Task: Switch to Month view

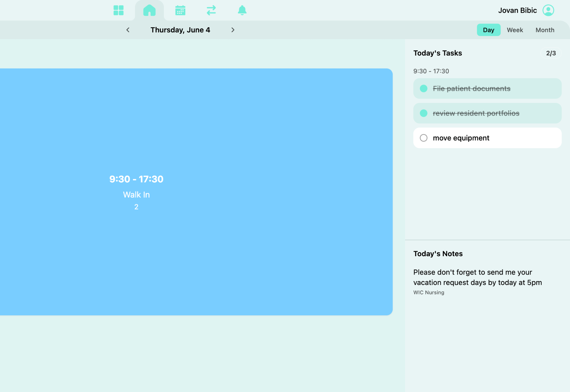Action: 545,30
